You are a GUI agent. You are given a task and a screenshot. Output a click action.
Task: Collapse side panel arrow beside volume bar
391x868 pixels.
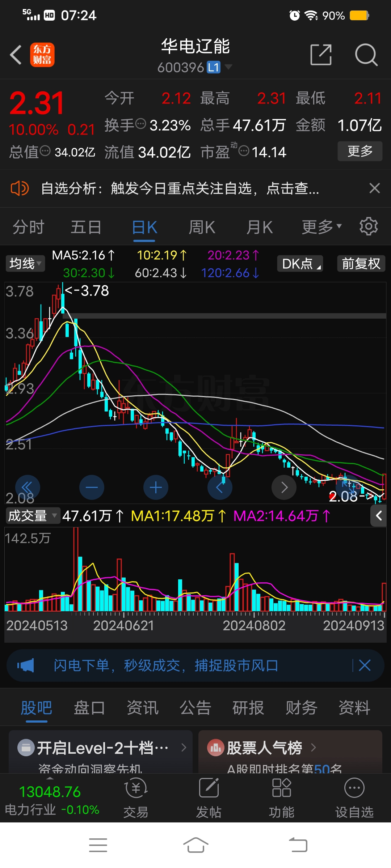pyautogui.click(x=379, y=516)
